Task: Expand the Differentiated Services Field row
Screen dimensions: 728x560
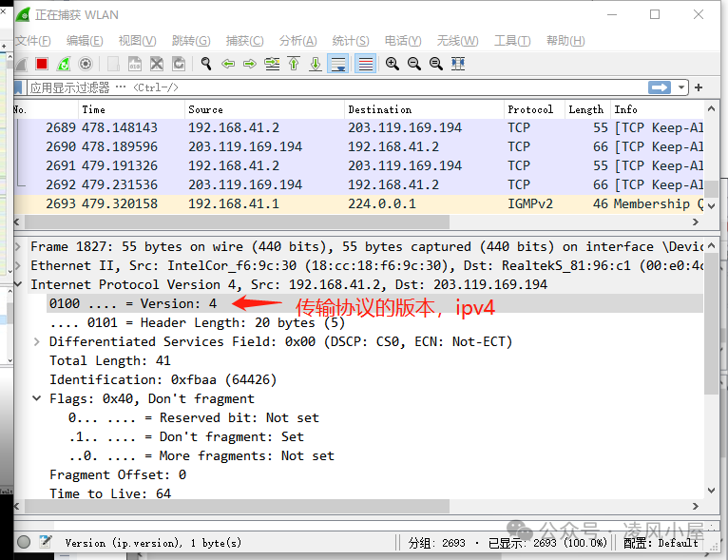Action: click(x=38, y=341)
